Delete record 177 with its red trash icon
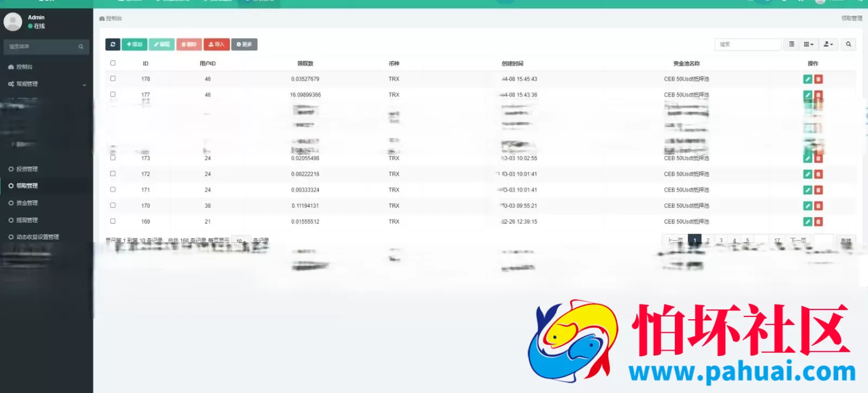Screen dimensions: 868x393 click(x=818, y=95)
